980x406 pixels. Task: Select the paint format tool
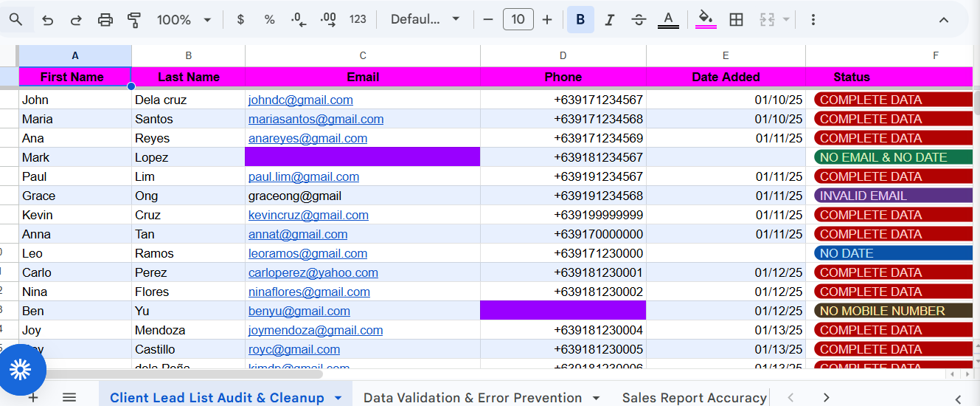coord(134,20)
